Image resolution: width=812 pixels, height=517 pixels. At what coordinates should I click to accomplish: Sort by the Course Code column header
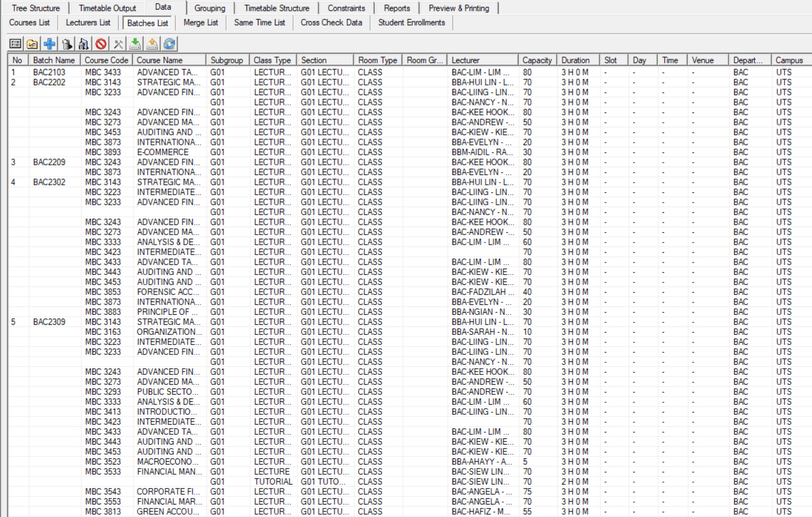pyautogui.click(x=106, y=60)
